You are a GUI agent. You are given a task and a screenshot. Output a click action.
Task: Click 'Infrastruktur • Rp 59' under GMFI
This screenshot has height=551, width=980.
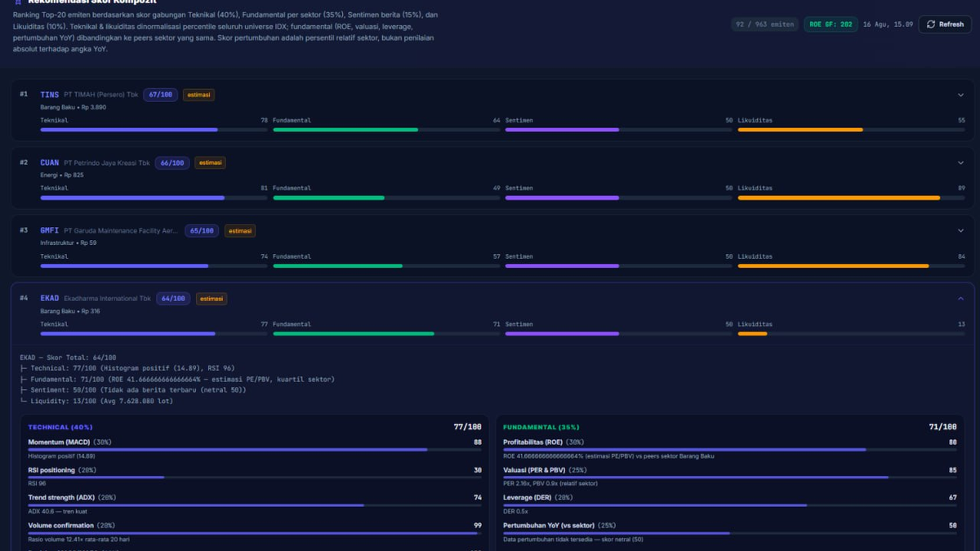click(x=69, y=242)
